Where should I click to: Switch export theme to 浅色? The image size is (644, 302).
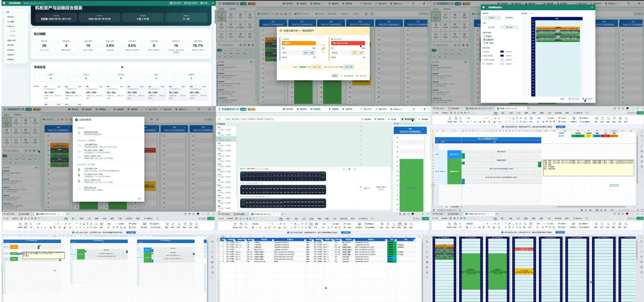pyautogui.click(x=509, y=27)
